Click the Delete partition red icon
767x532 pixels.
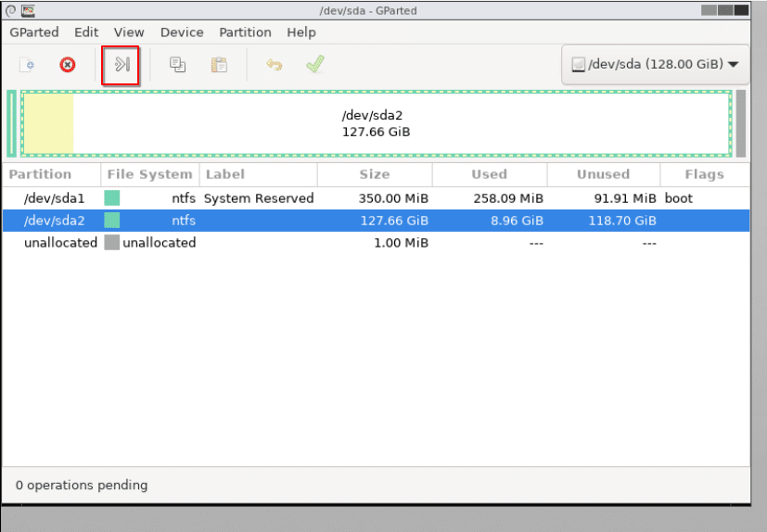(68, 65)
